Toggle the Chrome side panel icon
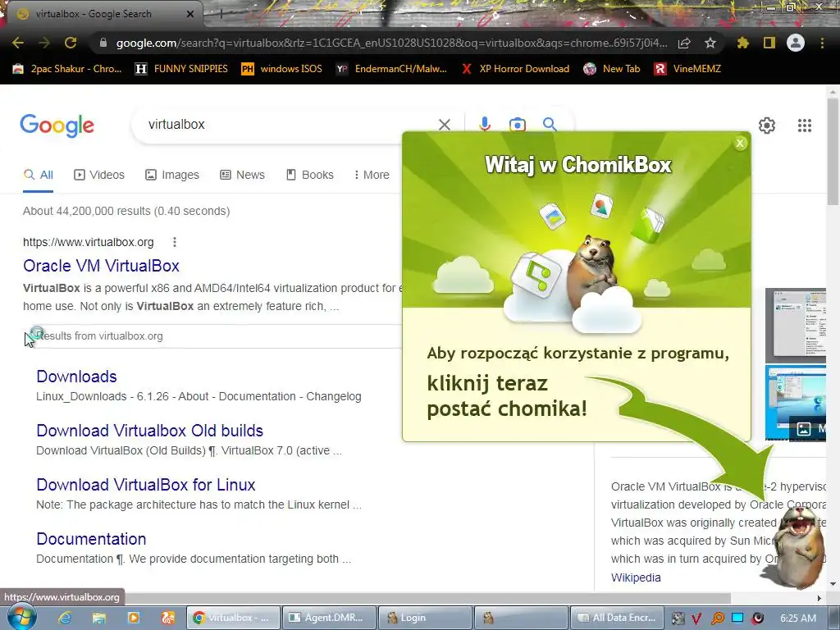This screenshot has width=840, height=630. [x=769, y=43]
